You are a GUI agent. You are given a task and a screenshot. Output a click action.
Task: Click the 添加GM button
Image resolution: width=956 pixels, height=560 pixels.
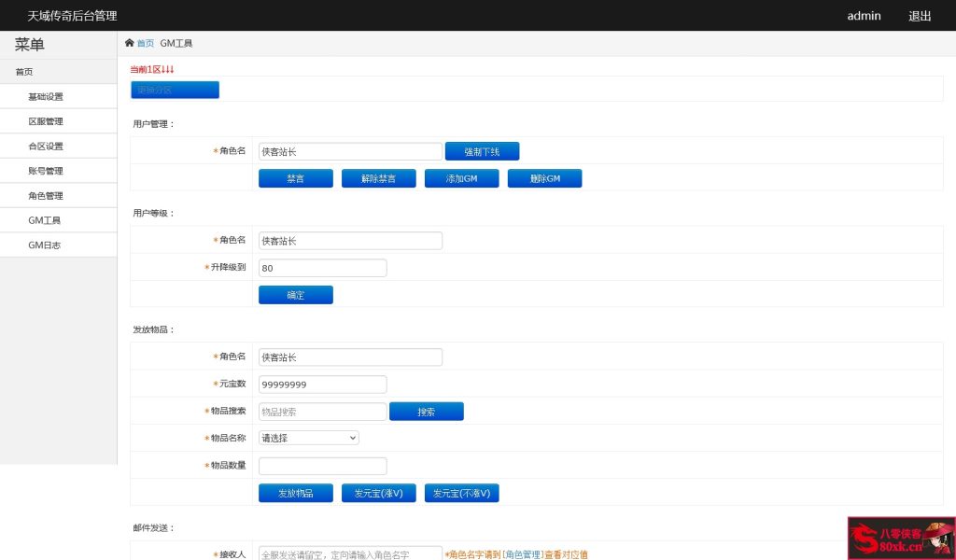461,177
